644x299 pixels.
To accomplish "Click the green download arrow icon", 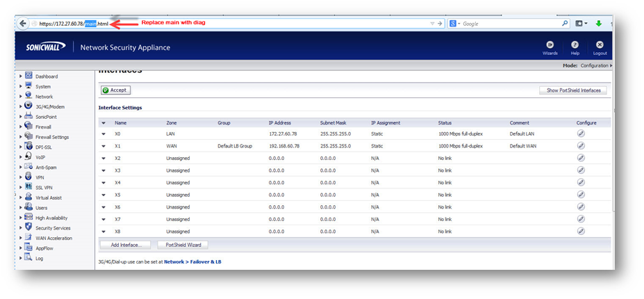I will click(598, 24).
